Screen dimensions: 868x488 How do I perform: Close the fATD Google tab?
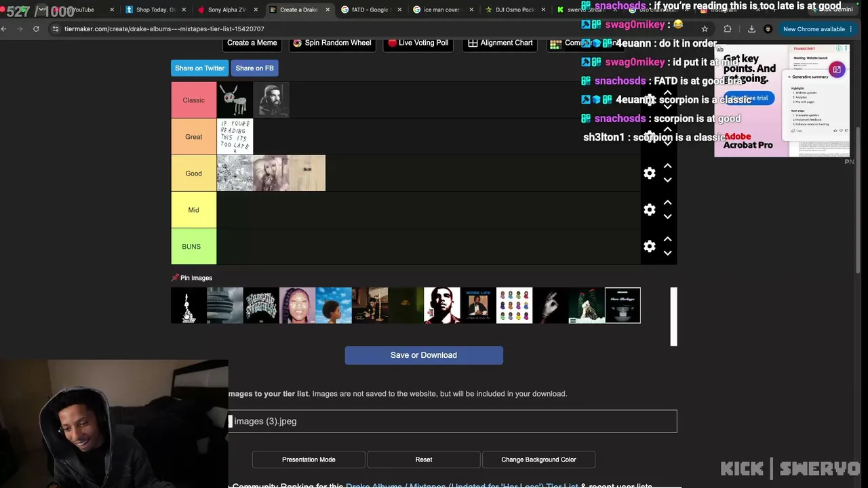399,10
